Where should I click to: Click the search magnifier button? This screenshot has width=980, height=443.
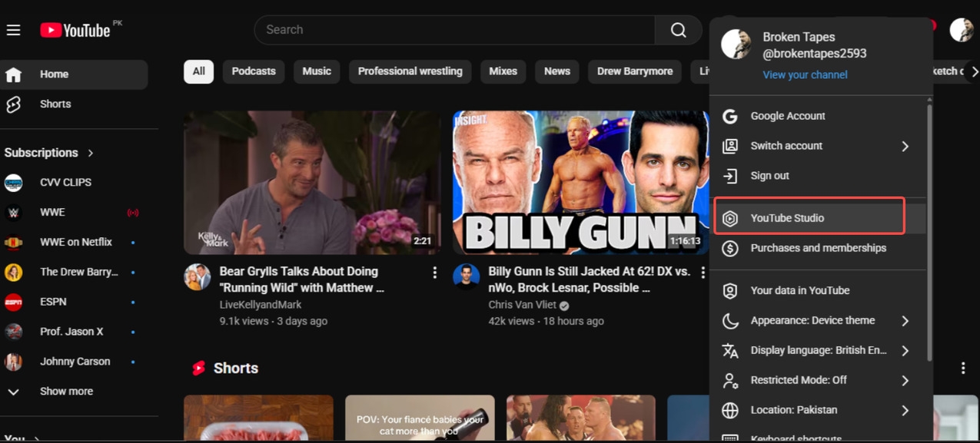coord(678,30)
